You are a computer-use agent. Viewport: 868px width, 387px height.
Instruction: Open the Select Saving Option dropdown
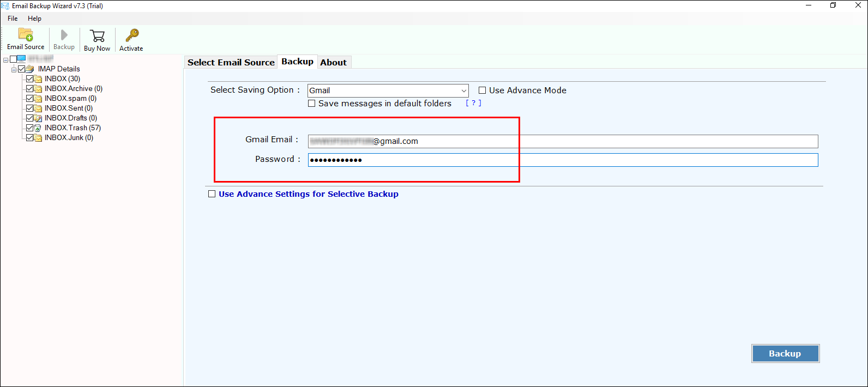(388, 90)
